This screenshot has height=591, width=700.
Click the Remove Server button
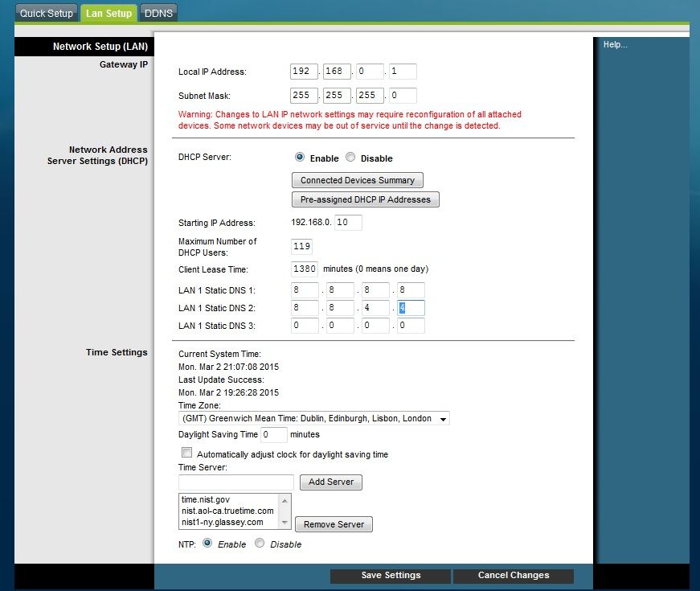click(334, 524)
